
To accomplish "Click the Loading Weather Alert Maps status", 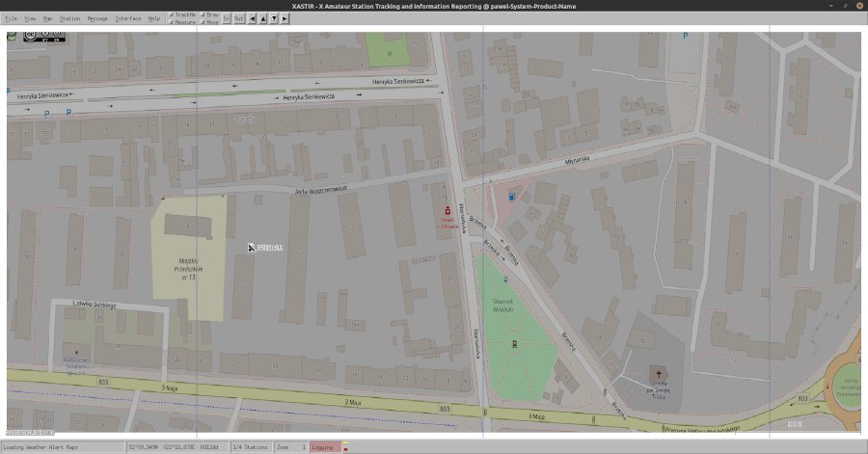I will (63, 447).
